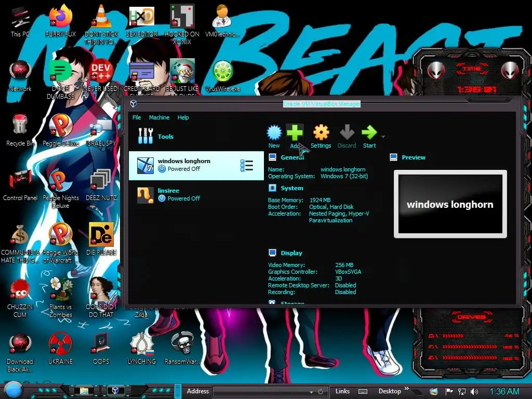Click the Links toolbar label
Screen dimensions: 532x399
coord(342,391)
